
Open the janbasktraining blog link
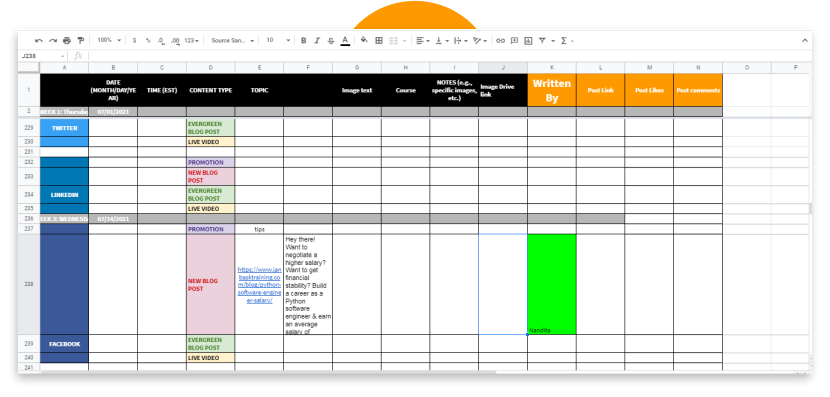[x=259, y=285]
